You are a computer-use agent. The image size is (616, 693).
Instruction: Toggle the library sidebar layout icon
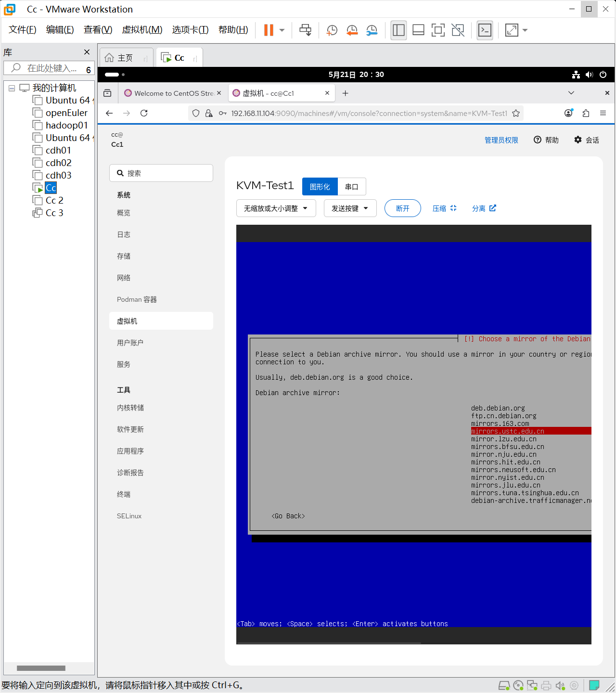tap(398, 30)
